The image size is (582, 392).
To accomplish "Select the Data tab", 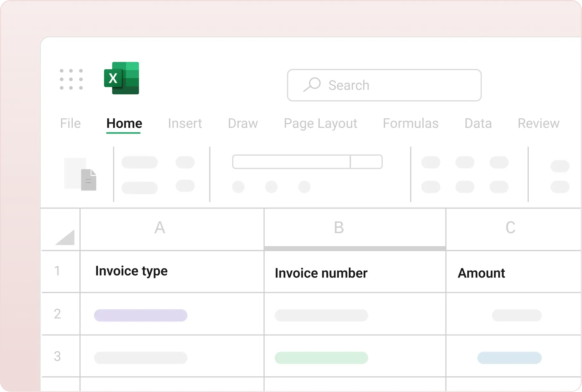I will click(478, 124).
